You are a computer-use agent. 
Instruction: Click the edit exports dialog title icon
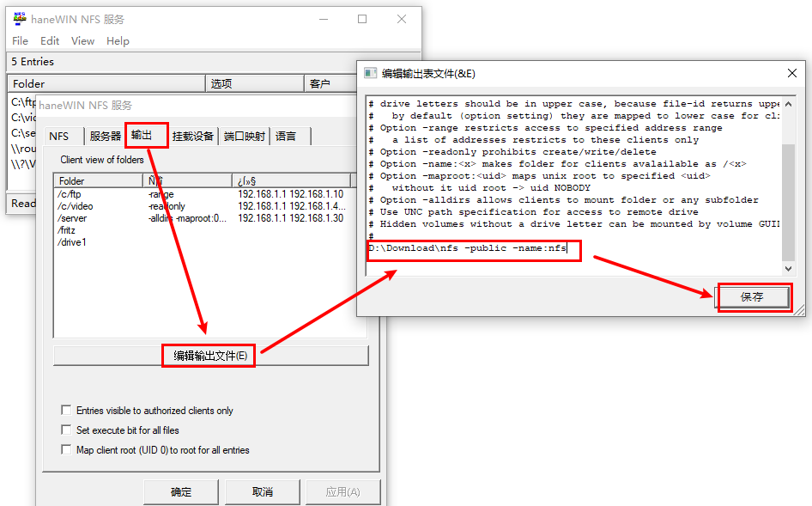click(370, 73)
